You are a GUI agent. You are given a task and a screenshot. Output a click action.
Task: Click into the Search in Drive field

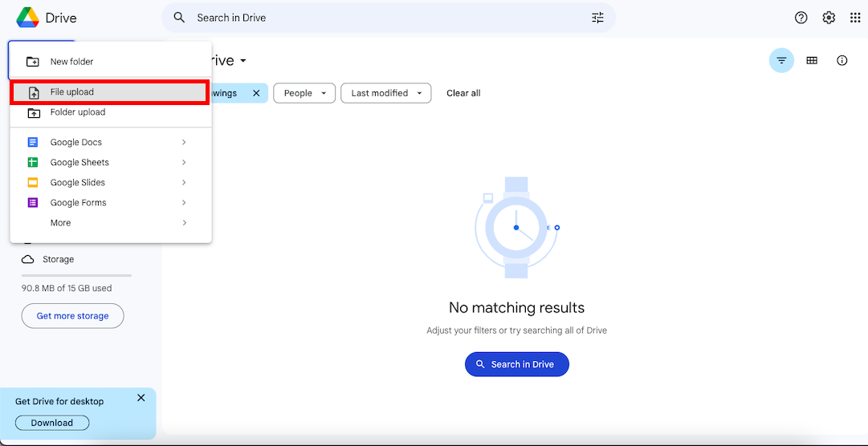(x=389, y=18)
